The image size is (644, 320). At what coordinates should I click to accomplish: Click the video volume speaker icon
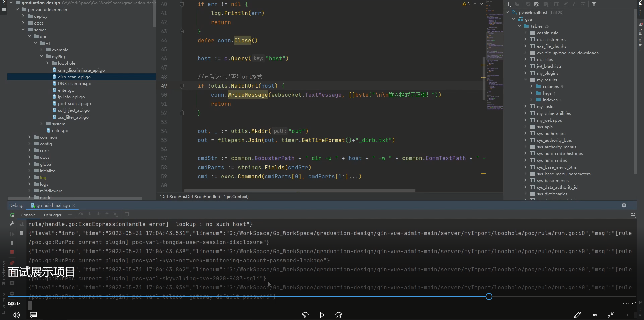(x=16, y=315)
